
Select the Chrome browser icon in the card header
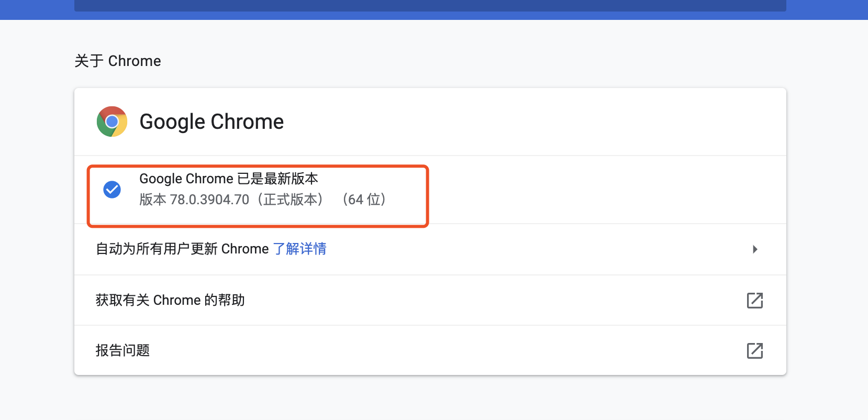click(112, 121)
